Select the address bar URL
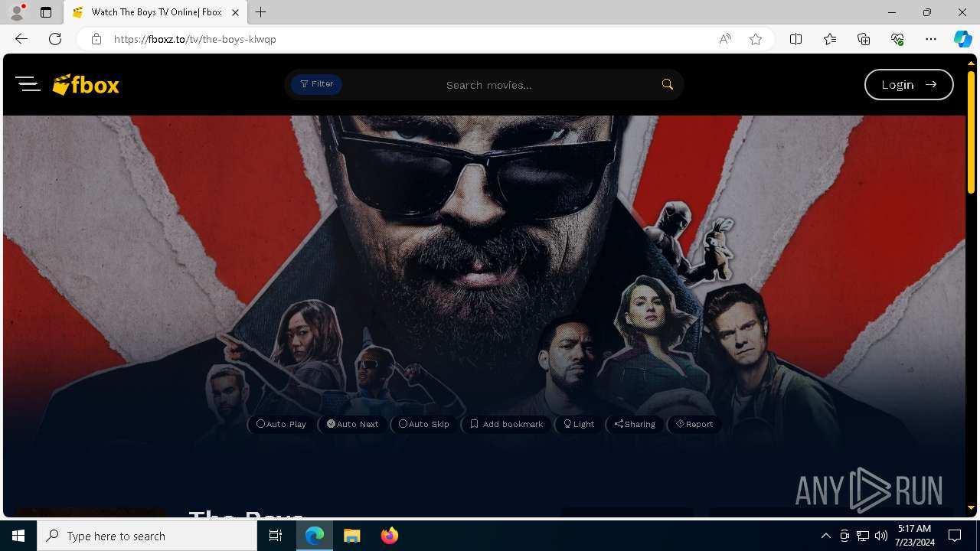The height and width of the screenshot is (551, 980). tap(195, 39)
